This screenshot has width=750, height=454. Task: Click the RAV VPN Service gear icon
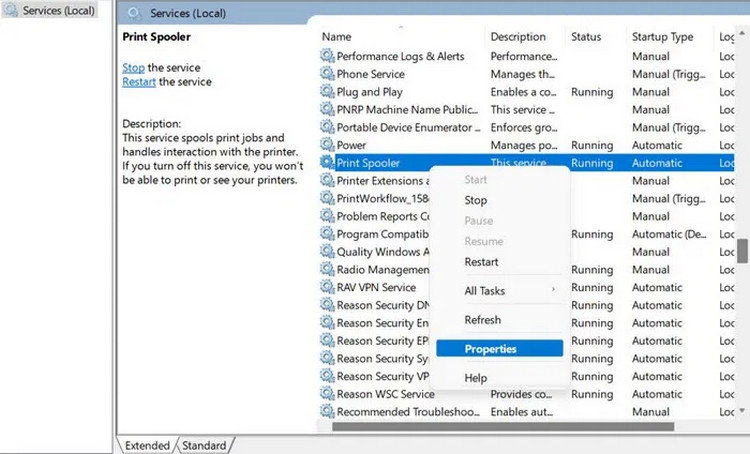[327, 287]
